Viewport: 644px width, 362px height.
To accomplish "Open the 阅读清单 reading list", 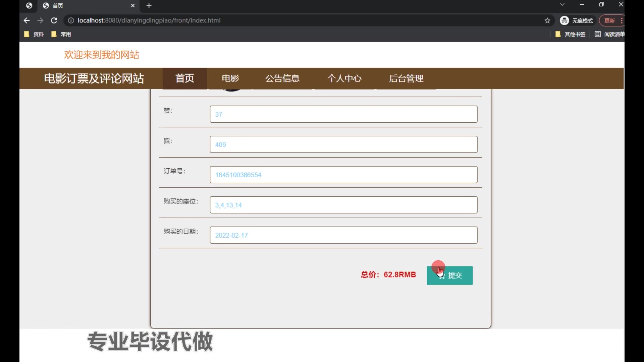I will coord(609,34).
